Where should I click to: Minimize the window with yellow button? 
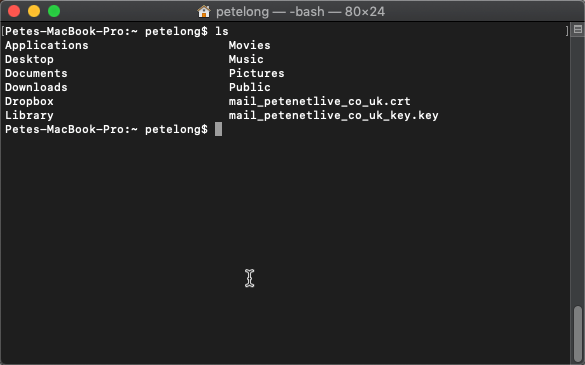pos(34,11)
